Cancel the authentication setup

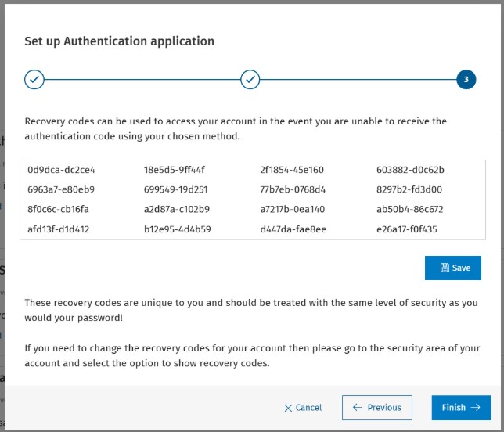coord(303,408)
